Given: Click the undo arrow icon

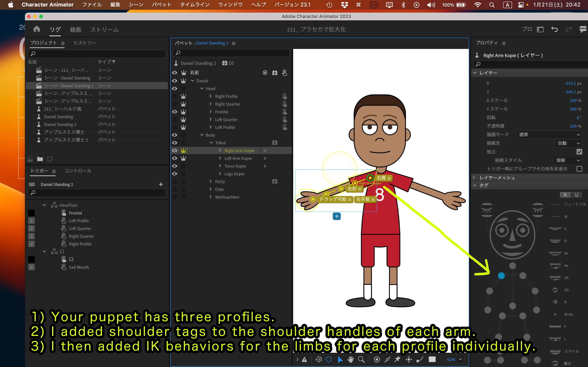Looking at the screenshot, I should (x=554, y=29).
